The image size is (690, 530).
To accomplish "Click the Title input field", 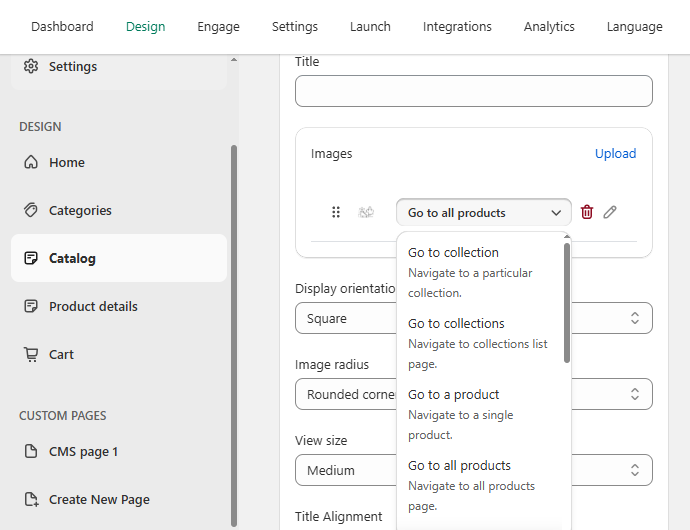I will [473, 91].
